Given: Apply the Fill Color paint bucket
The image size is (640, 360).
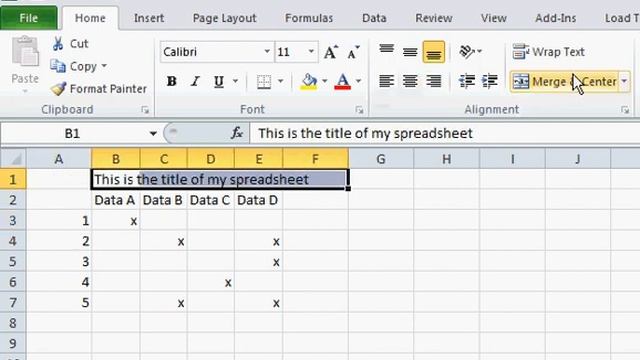Looking at the screenshot, I should tap(309, 81).
